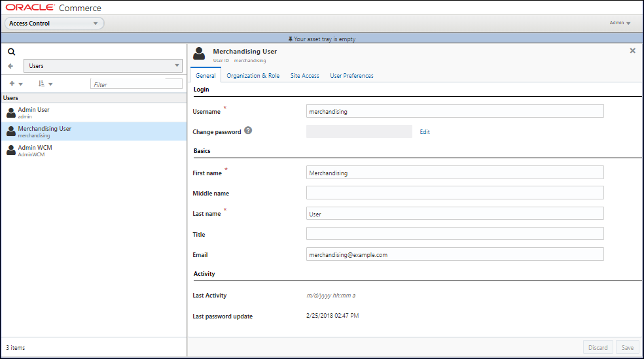Click the Admin User avatar icon

click(x=11, y=112)
